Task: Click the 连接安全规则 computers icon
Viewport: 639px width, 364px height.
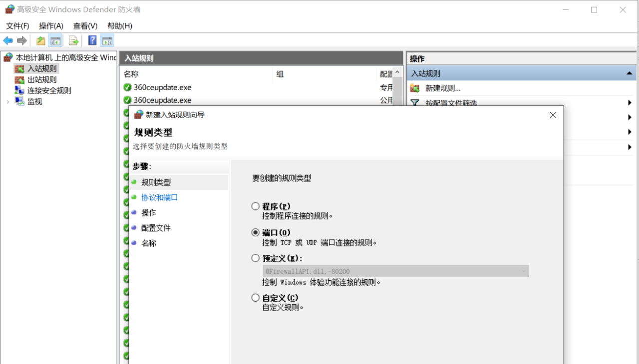Action: (19, 91)
